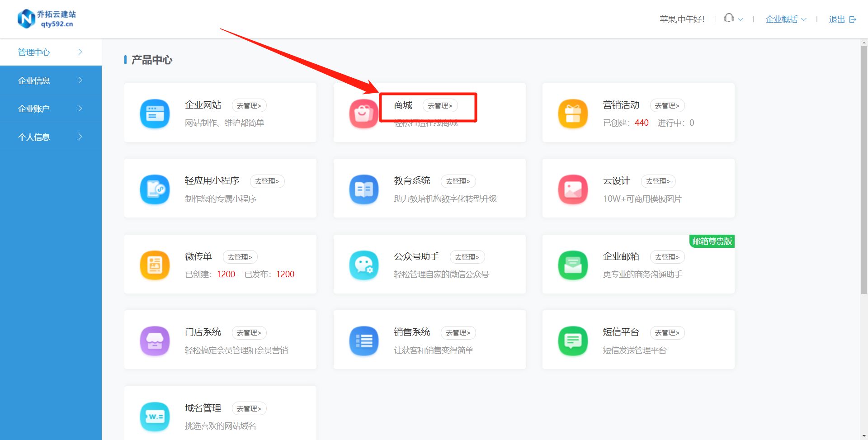Open the 教育系统 book icon

364,189
